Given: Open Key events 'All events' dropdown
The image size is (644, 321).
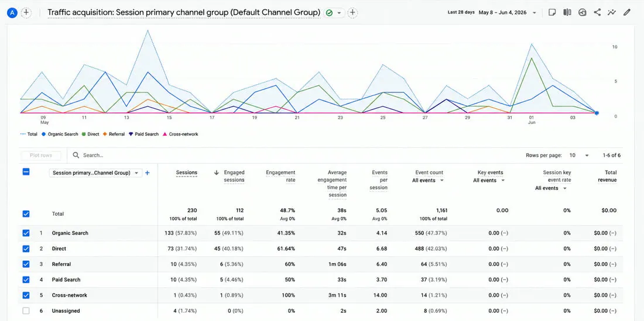Looking at the screenshot, I should (489, 181).
